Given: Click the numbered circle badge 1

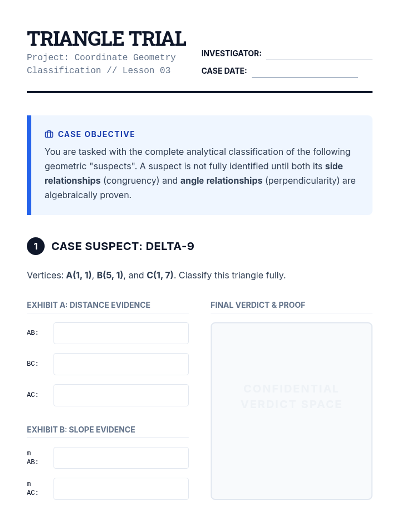Looking at the screenshot, I should click(x=36, y=246).
